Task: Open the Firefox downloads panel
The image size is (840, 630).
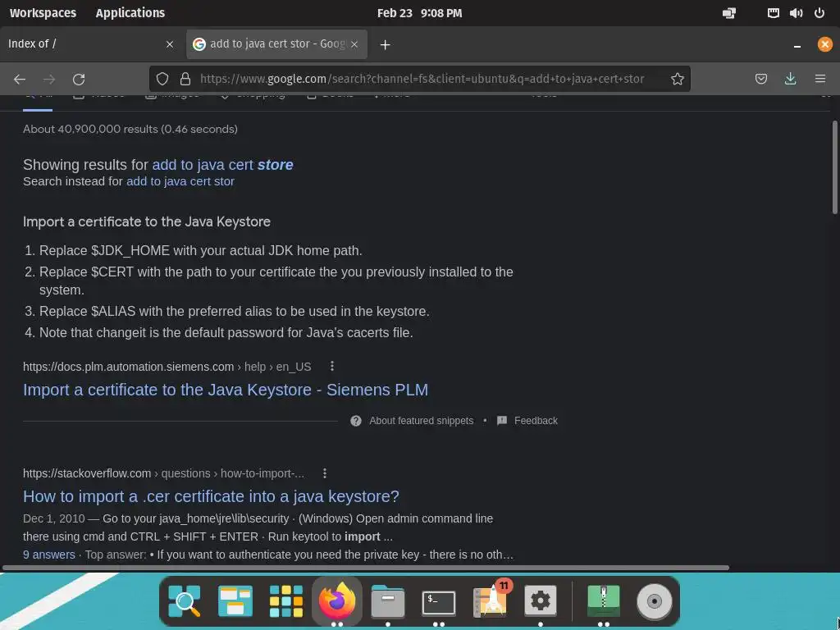Action: [790, 80]
